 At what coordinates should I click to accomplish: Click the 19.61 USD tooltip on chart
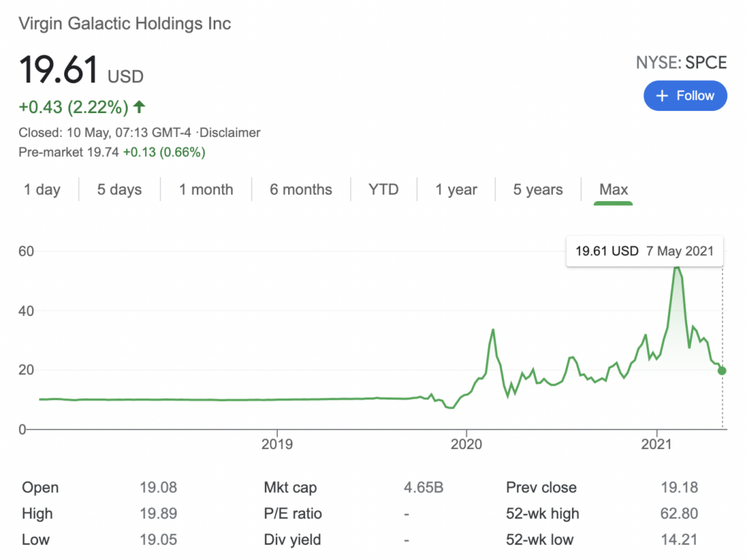click(644, 251)
